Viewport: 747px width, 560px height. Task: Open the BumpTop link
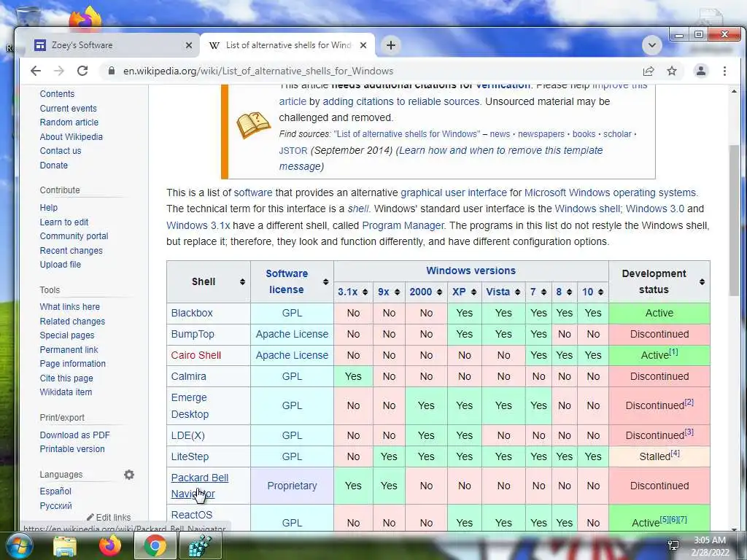tap(193, 334)
